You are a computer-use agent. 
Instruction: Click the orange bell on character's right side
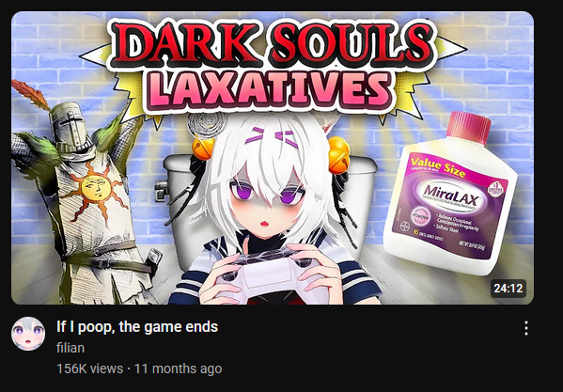coord(337,155)
